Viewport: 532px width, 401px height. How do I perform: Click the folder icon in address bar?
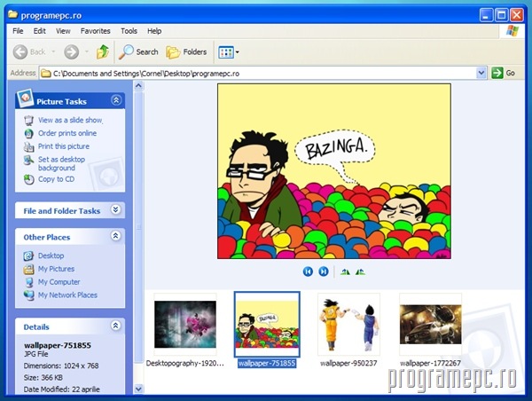coord(46,74)
